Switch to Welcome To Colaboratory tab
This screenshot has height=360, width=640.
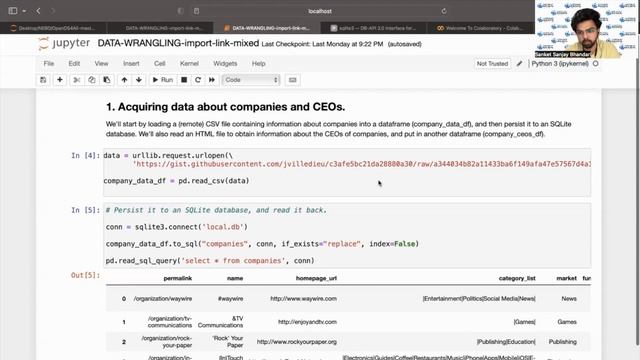point(480,28)
